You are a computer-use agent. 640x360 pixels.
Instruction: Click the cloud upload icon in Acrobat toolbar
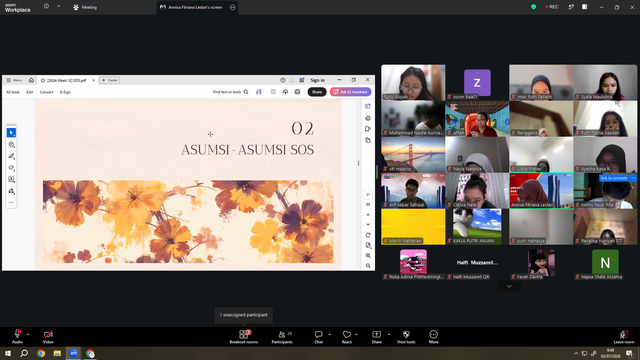point(285,92)
